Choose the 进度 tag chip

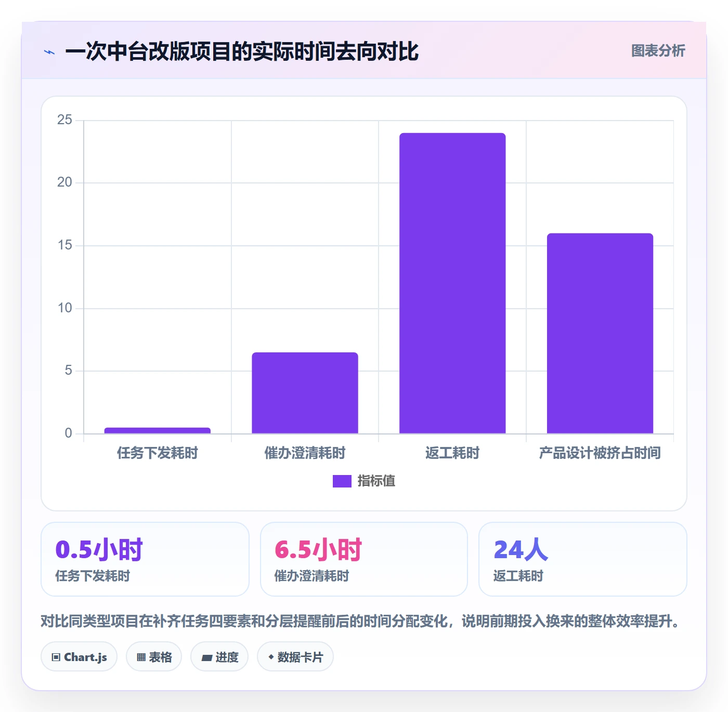(219, 657)
